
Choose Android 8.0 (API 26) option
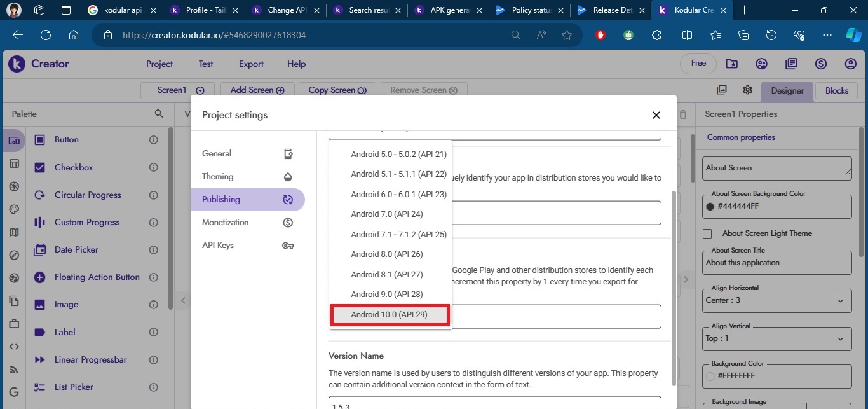[386, 254]
